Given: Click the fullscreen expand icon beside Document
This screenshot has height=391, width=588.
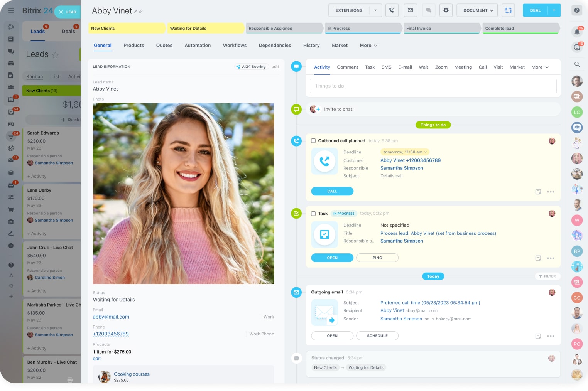Looking at the screenshot, I should (x=508, y=10).
